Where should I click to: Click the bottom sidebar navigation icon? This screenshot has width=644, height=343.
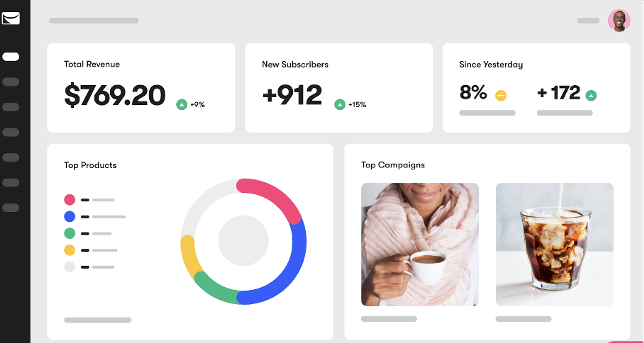11,207
